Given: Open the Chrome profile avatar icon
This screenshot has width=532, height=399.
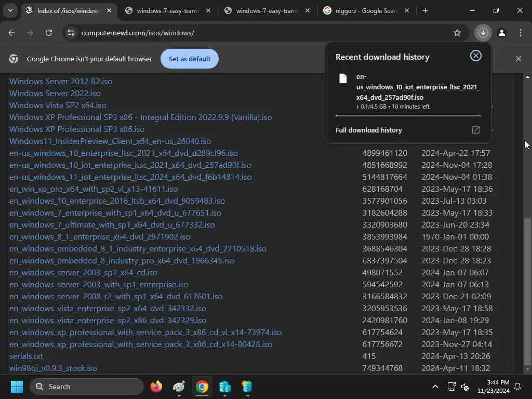Looking at the screenshot, I should click(x=502, y=33).
